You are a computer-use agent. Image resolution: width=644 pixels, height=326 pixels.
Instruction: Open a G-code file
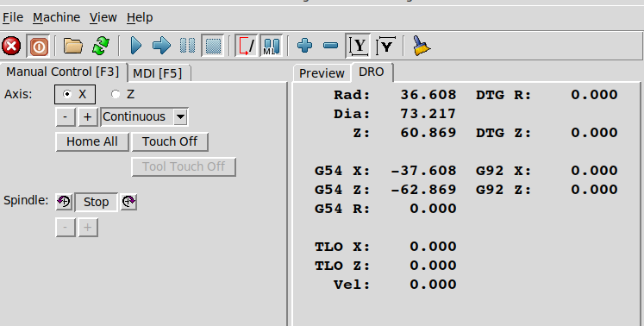(x=73, y=46)
